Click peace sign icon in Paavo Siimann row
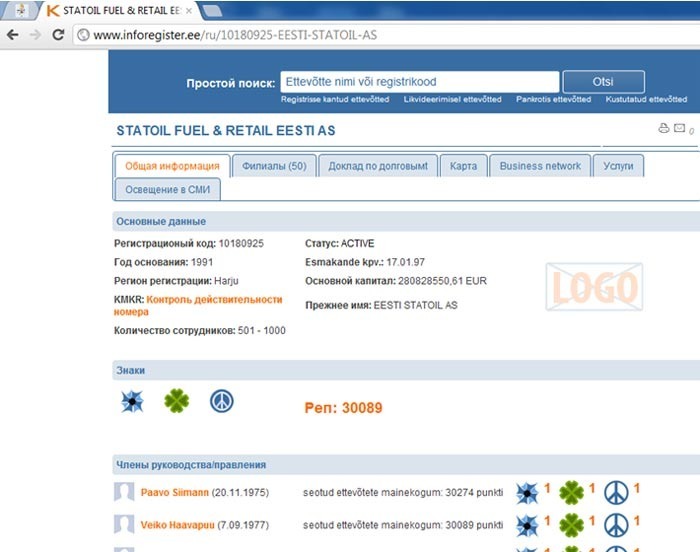Screen dimensions: 700x552 tap(616, 493)
